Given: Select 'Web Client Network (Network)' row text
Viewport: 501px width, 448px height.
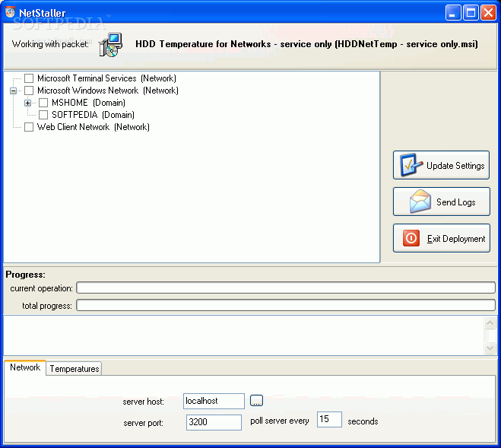Looking at the screenshot, I should pos(94,127).
